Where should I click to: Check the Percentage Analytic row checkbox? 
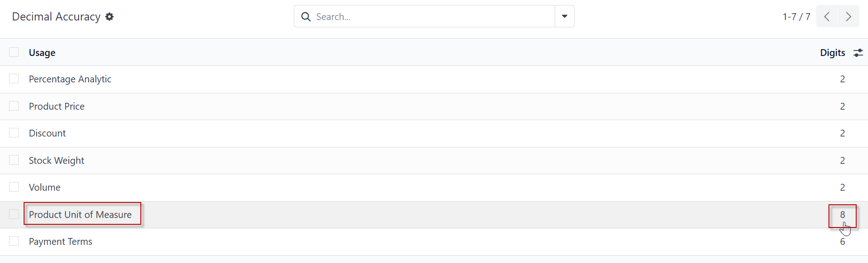tap(14, 79)
